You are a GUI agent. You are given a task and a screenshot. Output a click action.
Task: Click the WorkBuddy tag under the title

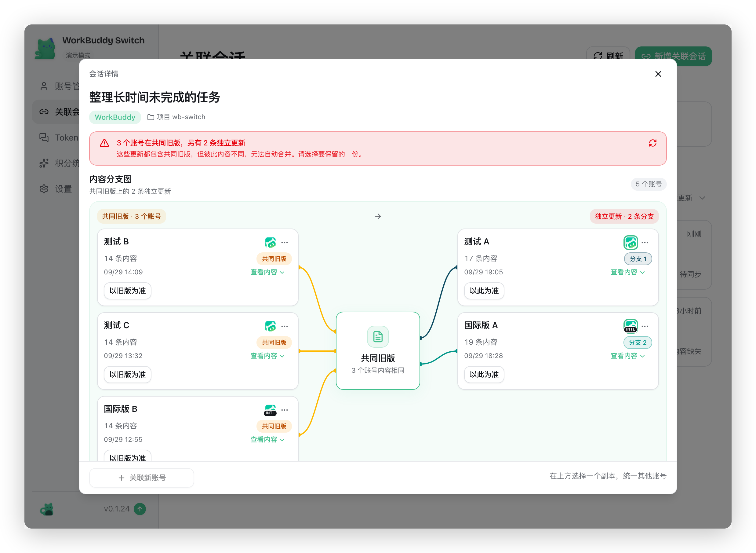pyautogui.click(x=115, y=117)
